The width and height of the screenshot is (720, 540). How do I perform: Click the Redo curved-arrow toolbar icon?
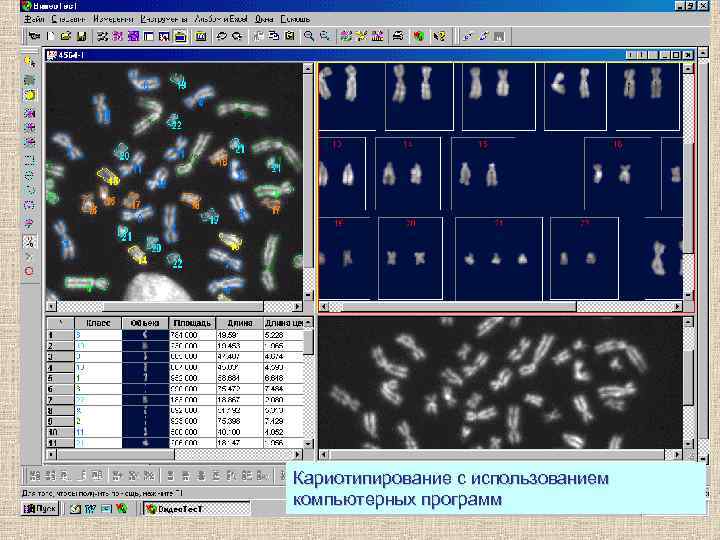tap(237, 36)
